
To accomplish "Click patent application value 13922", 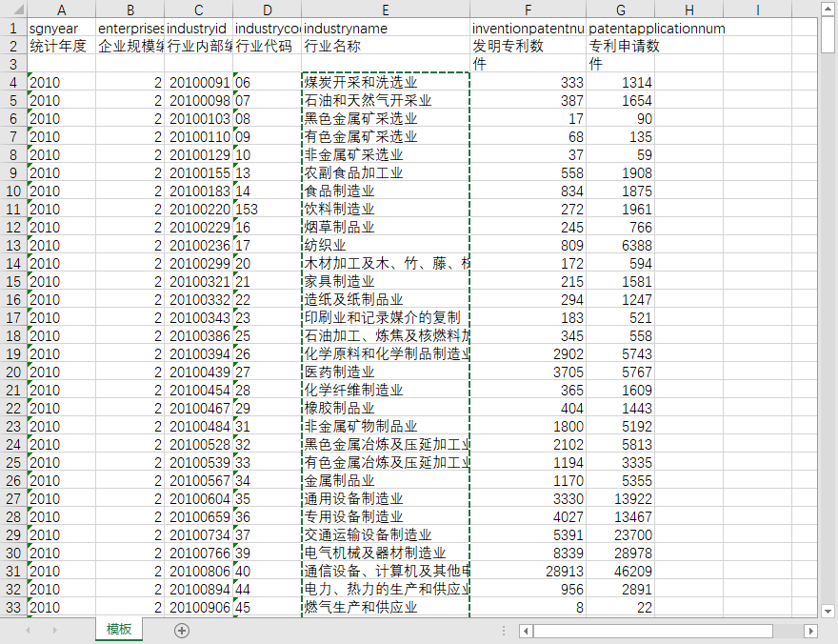I will pyautogui.click(x=621, y=498).
